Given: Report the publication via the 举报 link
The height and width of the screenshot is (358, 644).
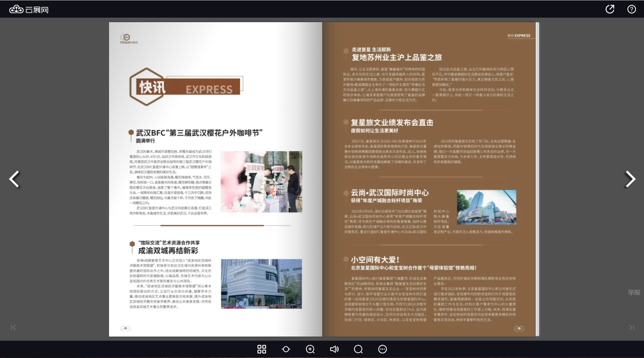Looking at the screenshot, I should point(634,292).
